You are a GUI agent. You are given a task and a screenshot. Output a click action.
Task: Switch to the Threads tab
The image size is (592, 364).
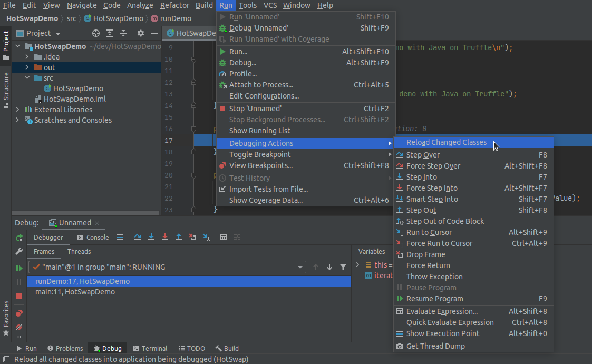(79, 252)
